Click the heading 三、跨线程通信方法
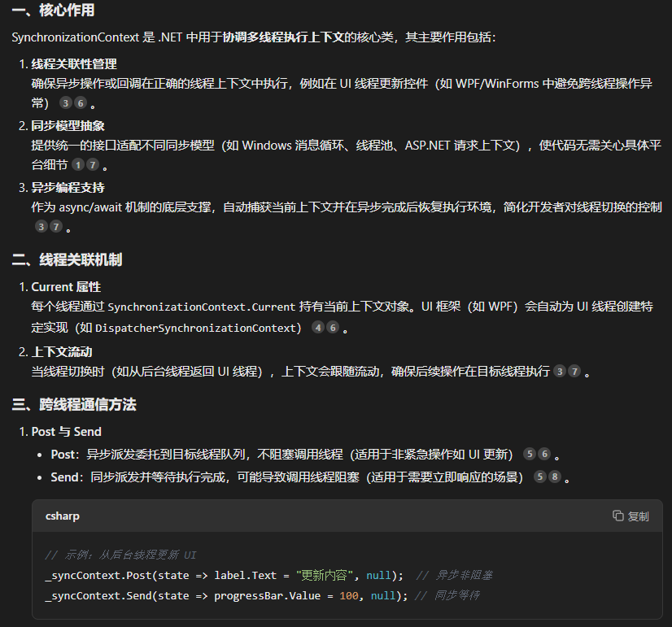 [74, 404]
